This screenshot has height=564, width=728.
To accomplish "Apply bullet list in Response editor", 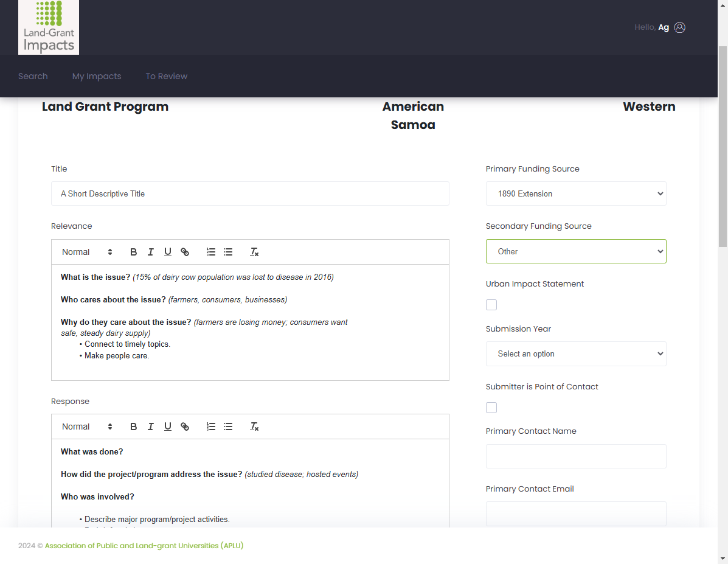I will [x=228, y=426].
